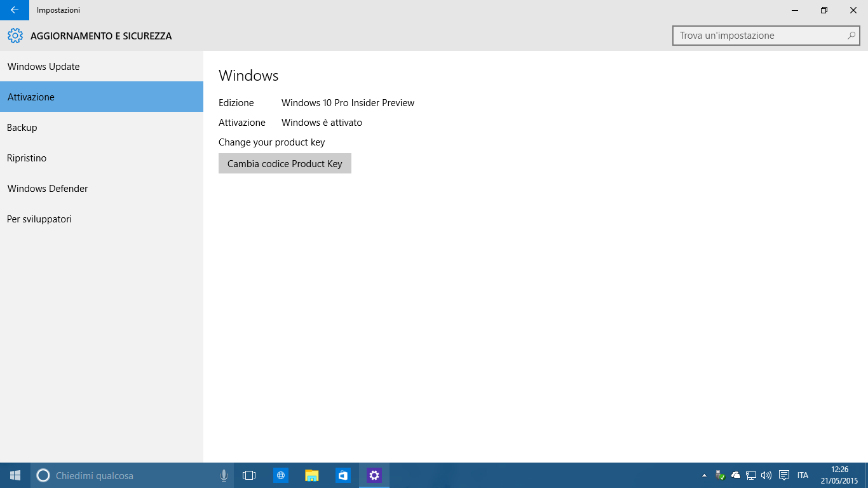Click the search magnifier icon

851,36
